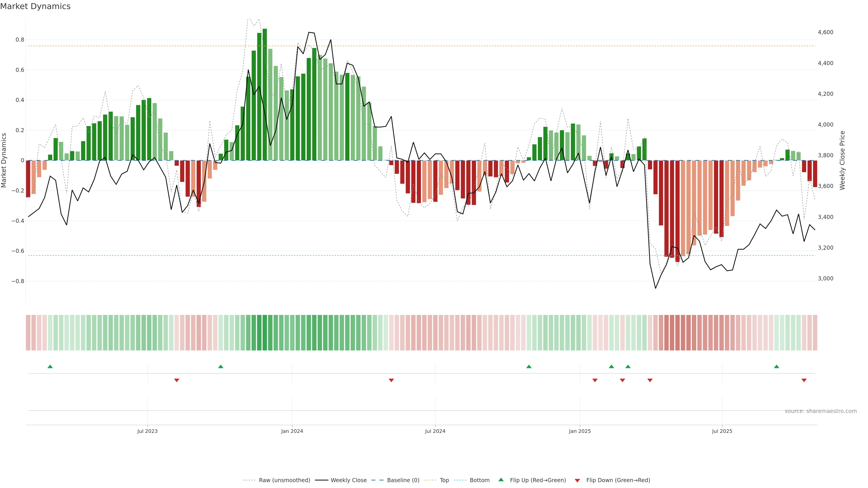
Task: Click the green flip-up marker before Jan 2025
Action: [x=529, y=366]
